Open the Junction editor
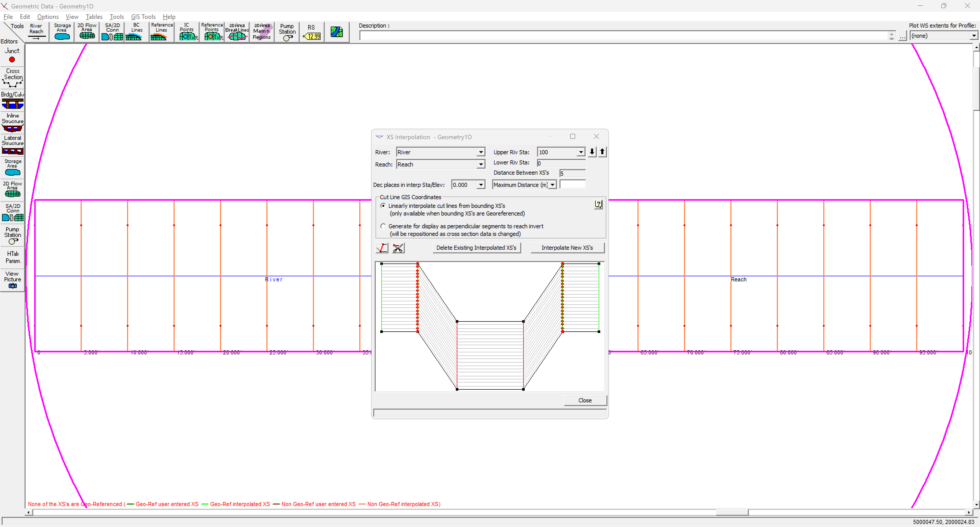The image size is (980, 527). pos(13,55)
